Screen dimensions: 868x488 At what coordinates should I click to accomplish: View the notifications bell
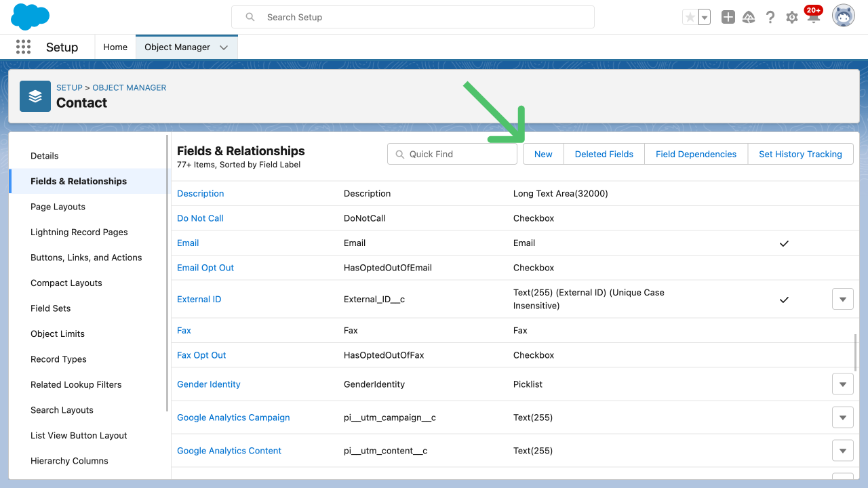click(x=813, y=17)
